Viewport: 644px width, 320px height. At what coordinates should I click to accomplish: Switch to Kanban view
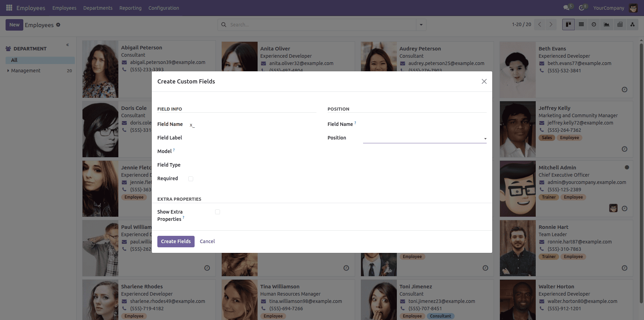[x=568, y=24]
